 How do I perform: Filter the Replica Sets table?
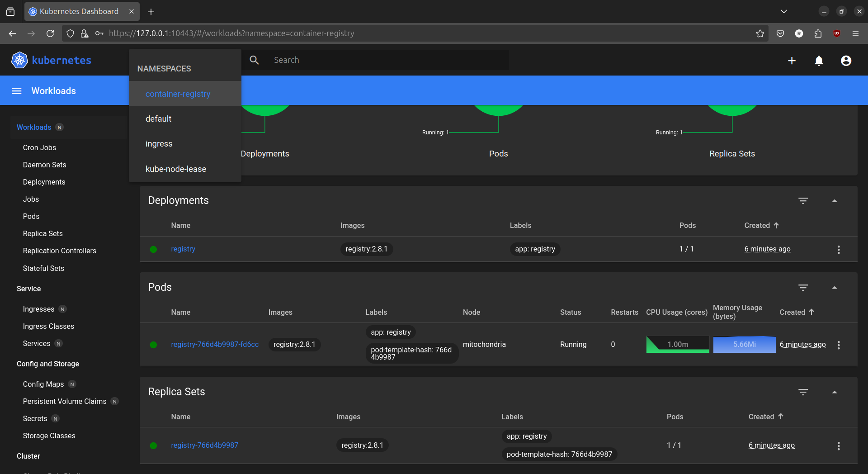click(x=803, y=392)
